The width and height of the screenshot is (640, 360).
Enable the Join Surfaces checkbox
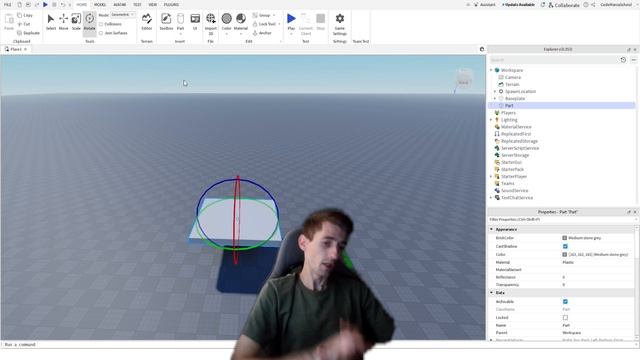click(x=101, y=33)
